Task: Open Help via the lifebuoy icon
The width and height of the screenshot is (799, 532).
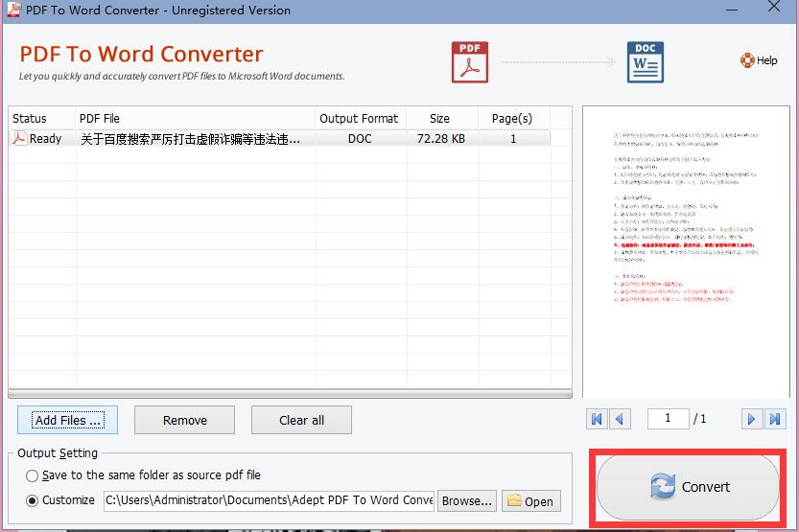Action: [x=748, y=60]
